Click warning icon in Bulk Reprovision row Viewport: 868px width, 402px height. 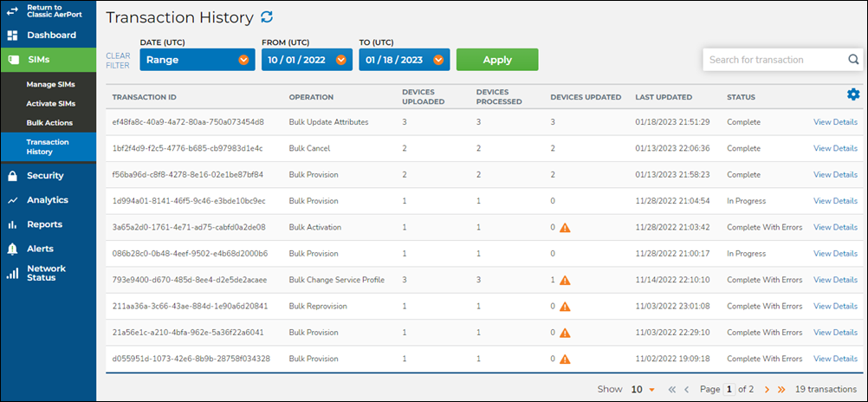[564, 306]
